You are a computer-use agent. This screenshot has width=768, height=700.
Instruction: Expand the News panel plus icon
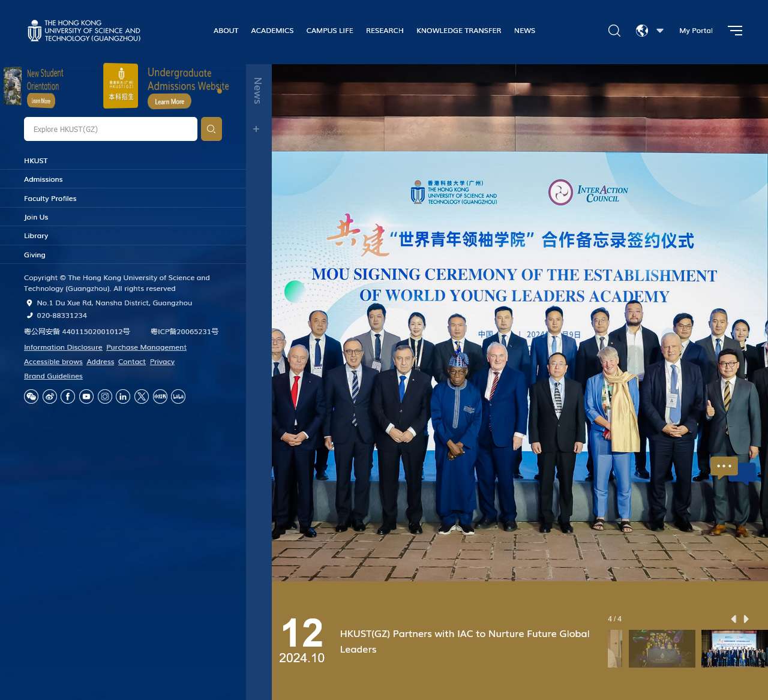pos(256,129)
